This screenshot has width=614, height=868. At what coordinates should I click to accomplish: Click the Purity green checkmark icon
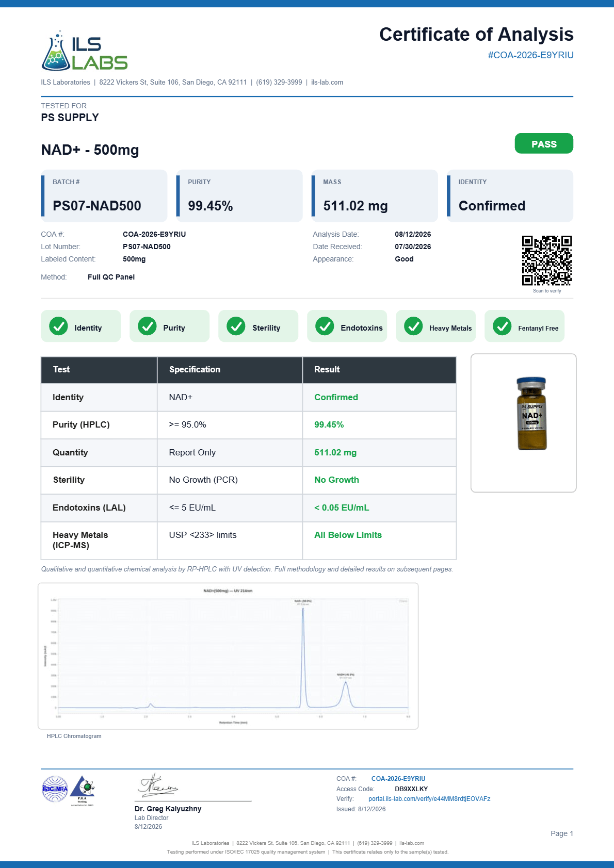click(147, 326)
